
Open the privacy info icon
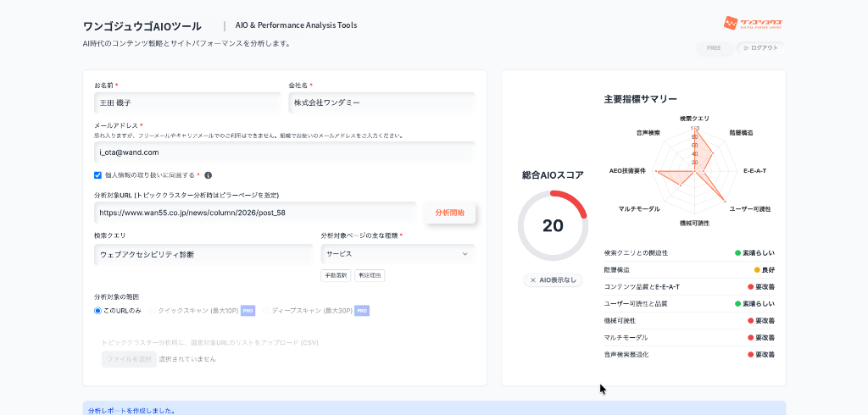coord(209,175)
